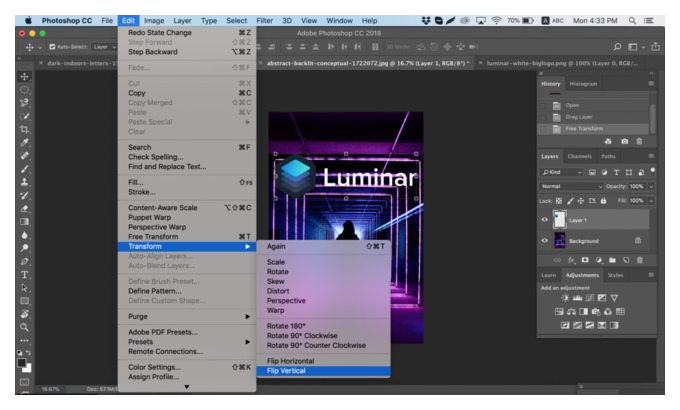Select the Zoom tool in toolbar

point(24,327)
